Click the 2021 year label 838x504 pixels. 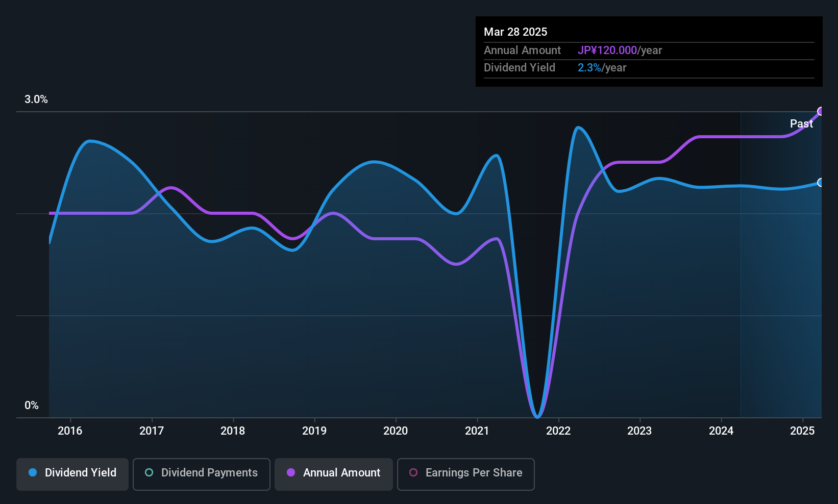(x=477, y=431)
